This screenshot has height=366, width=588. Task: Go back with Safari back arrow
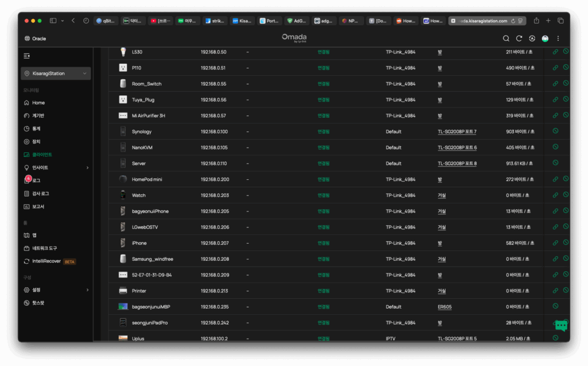(x=73, y=21)
